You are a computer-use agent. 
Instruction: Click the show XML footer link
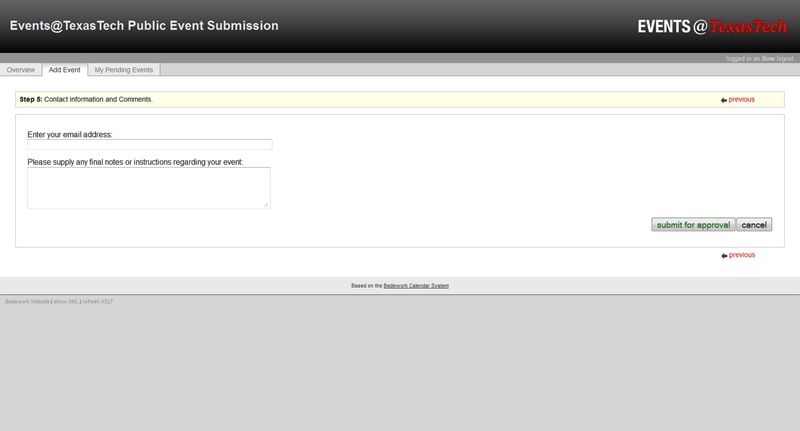click(66, 302)
